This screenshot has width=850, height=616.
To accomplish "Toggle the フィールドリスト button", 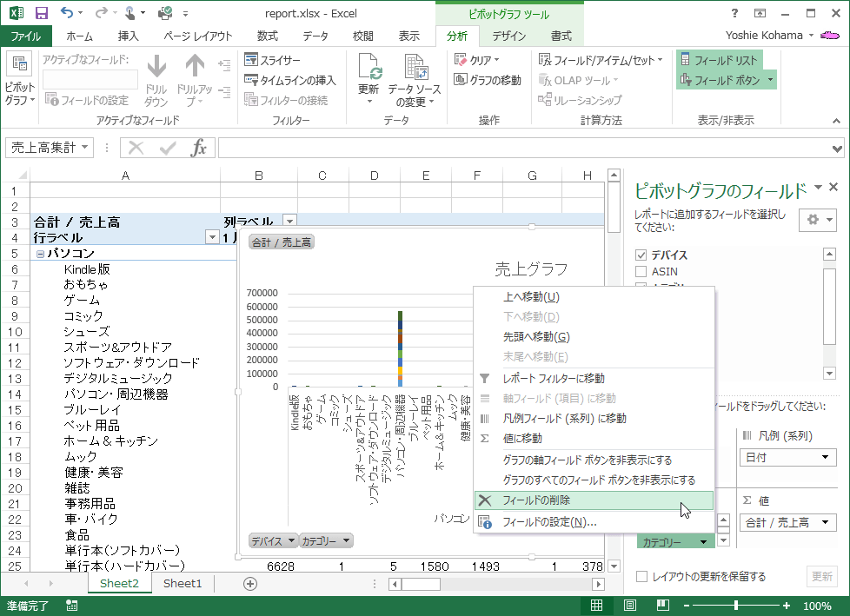I will [x=719, y=60].
